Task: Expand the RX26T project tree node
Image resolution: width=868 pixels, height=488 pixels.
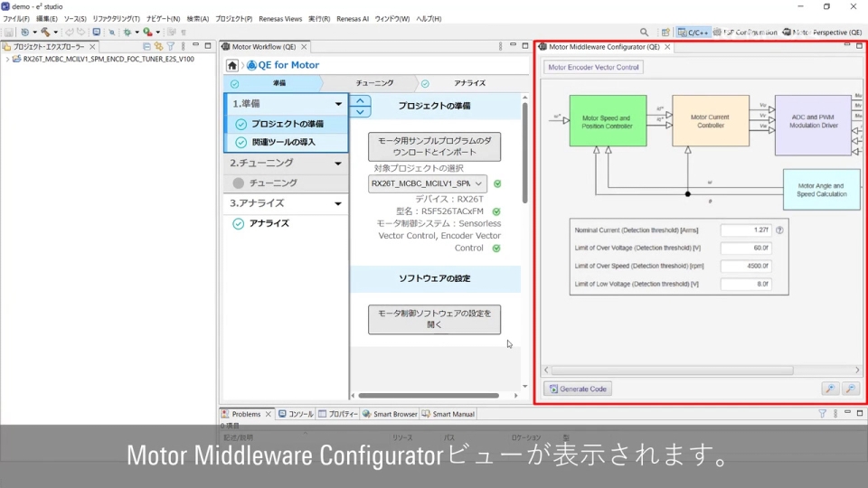Action: [x=7, y=60]
